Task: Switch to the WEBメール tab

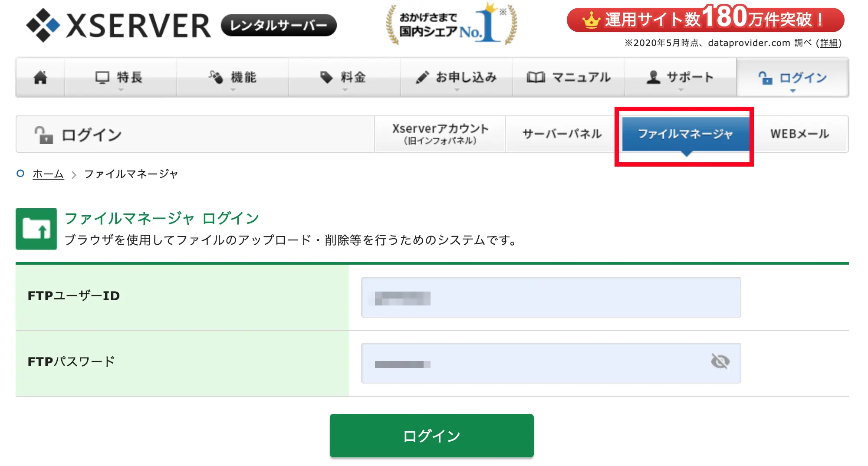Action: point(800,134)
